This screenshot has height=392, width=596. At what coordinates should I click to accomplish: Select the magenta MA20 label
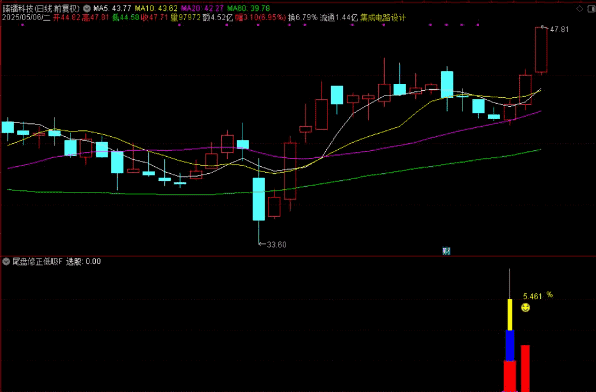click(202, 8)
